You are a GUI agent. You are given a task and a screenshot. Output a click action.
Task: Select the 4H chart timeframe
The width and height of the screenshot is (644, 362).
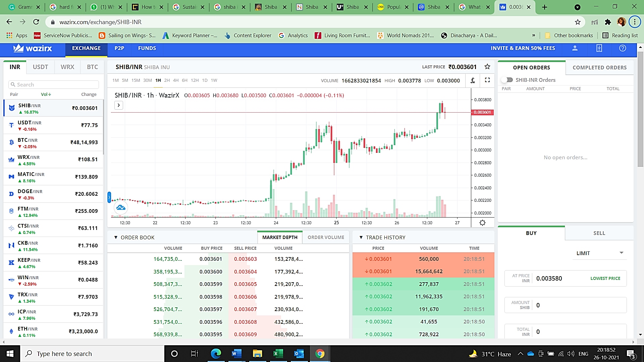(175, 80)
